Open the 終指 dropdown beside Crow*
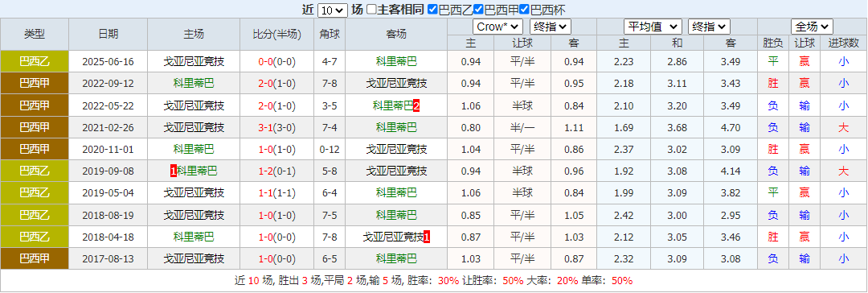The width and height of the screenshot is (868, 293). [551, 27]
